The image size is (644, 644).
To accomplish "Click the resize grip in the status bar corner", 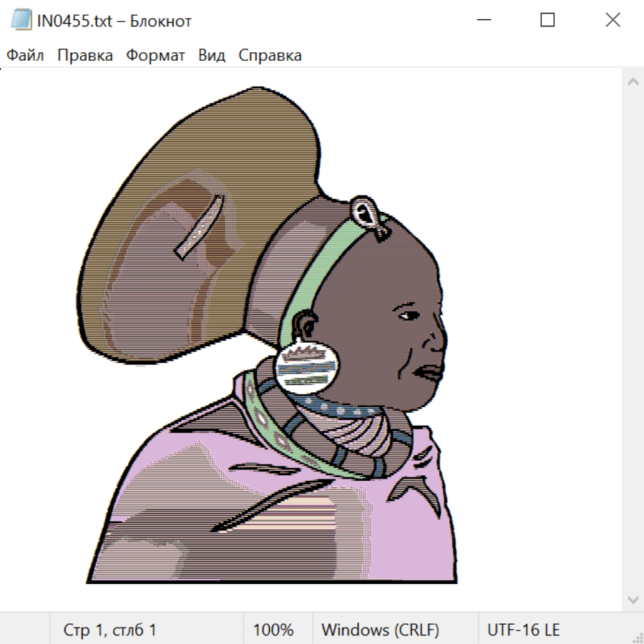I will [x=637, y=636].
